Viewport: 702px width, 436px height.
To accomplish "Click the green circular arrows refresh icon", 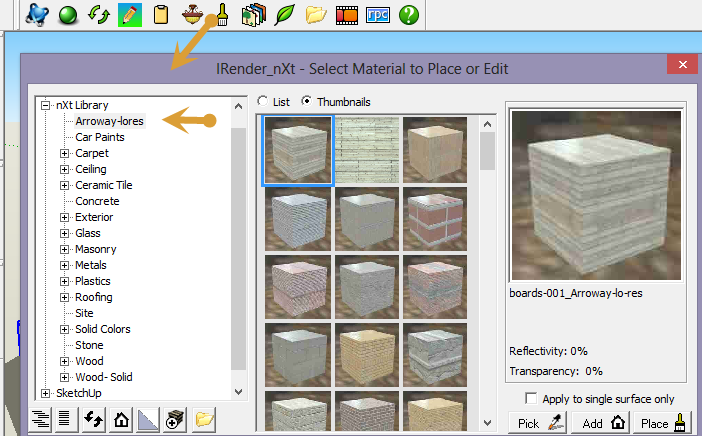I will [98, 14].
